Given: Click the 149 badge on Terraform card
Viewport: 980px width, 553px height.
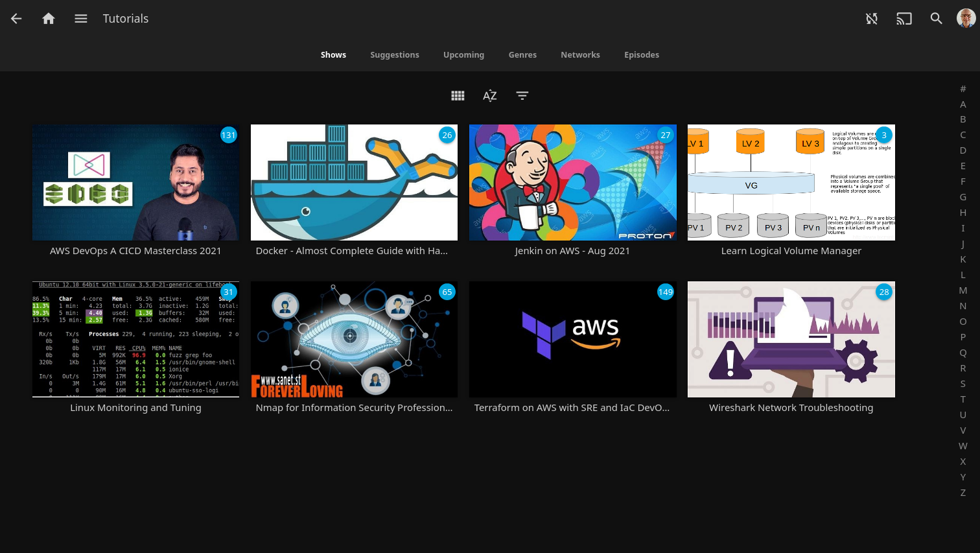Looking at the screenshot, I should click(x=666, y=292).
